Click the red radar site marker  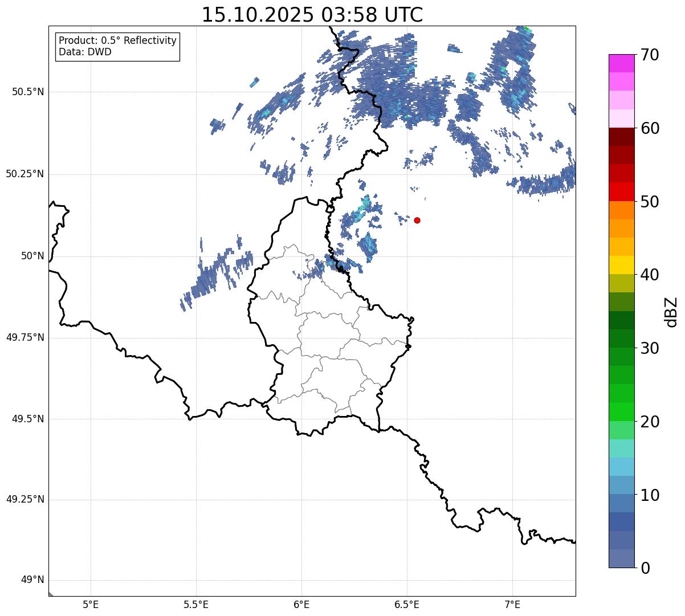(x=417, y=220)
